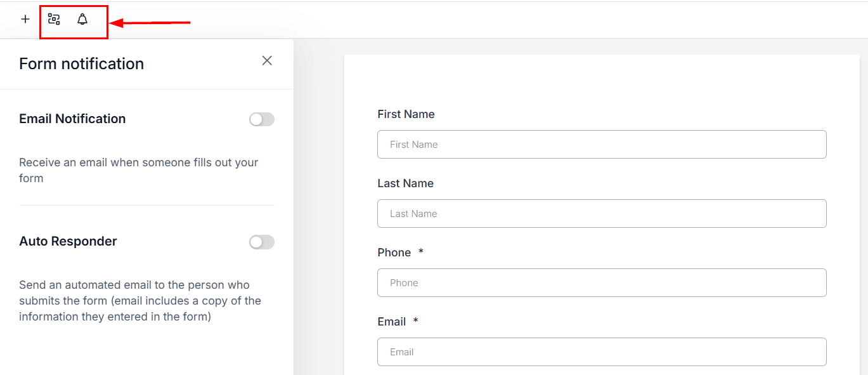Click the Phone field label
Viewport: 868px width, 375px height.
[394, 253]
